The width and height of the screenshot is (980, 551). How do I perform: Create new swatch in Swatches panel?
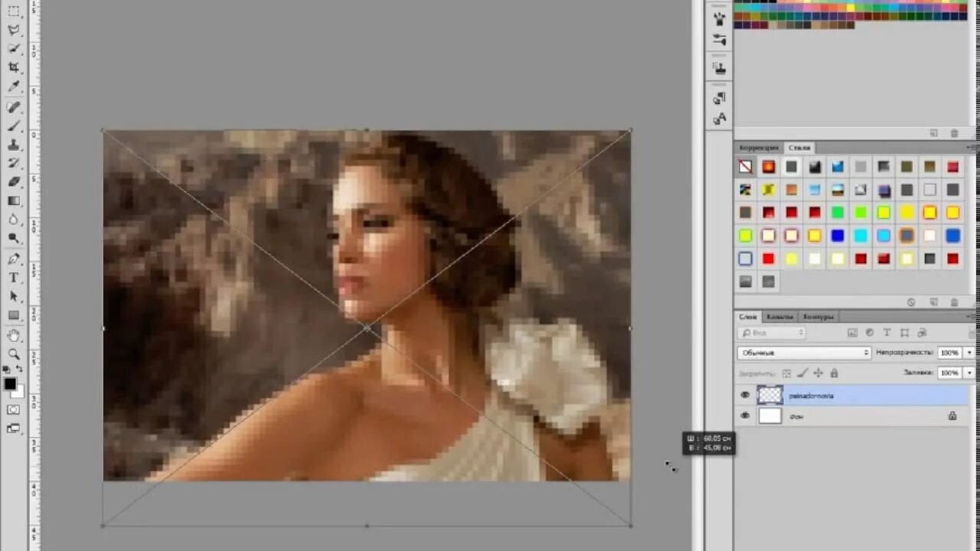tap(934, 132)
